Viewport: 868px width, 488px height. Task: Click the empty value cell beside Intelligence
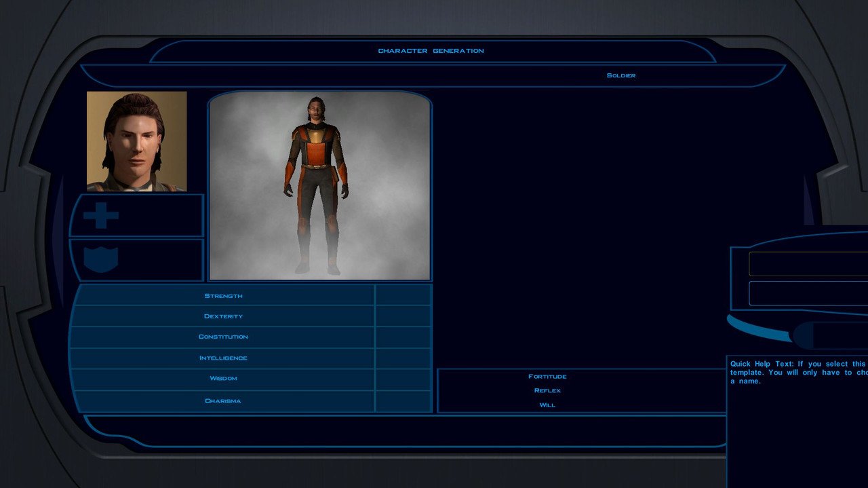pos(403,358)
